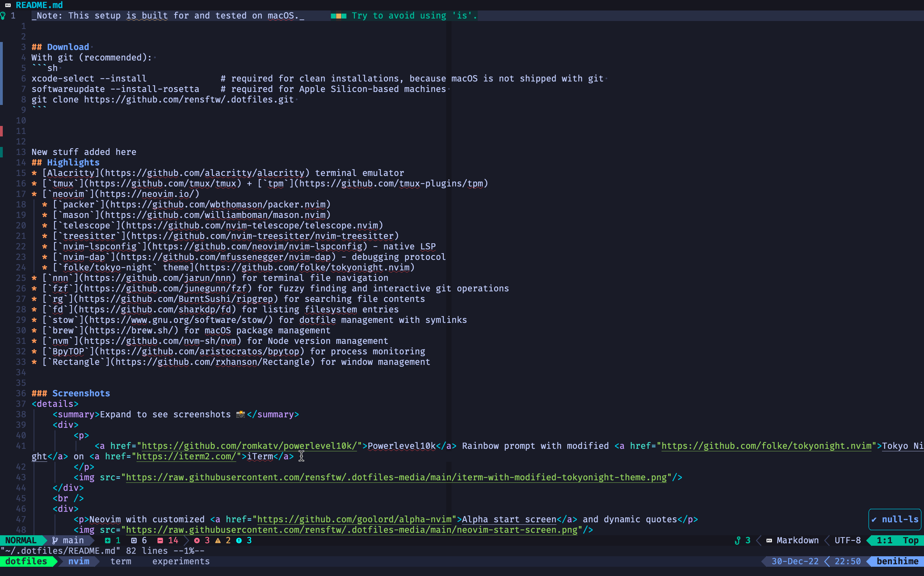Switch to the term tmux window
This screenshot has width=924, height=576.
(121, 561)
